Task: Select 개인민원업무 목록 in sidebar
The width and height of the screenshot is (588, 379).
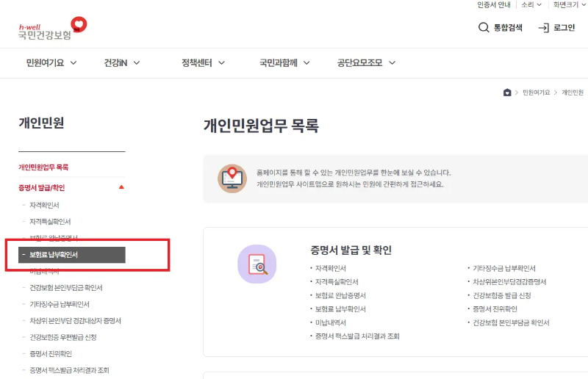Action: point(43,167)
